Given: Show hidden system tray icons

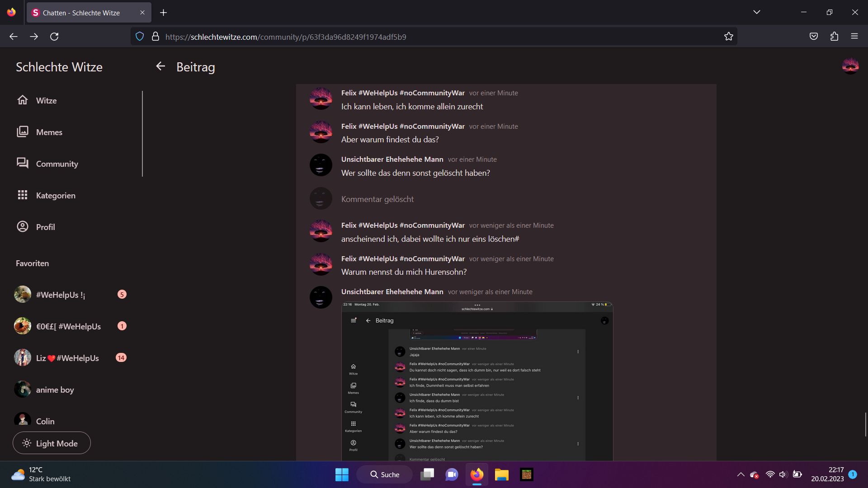Looking at the screenshot, I should tap(741, 474).
